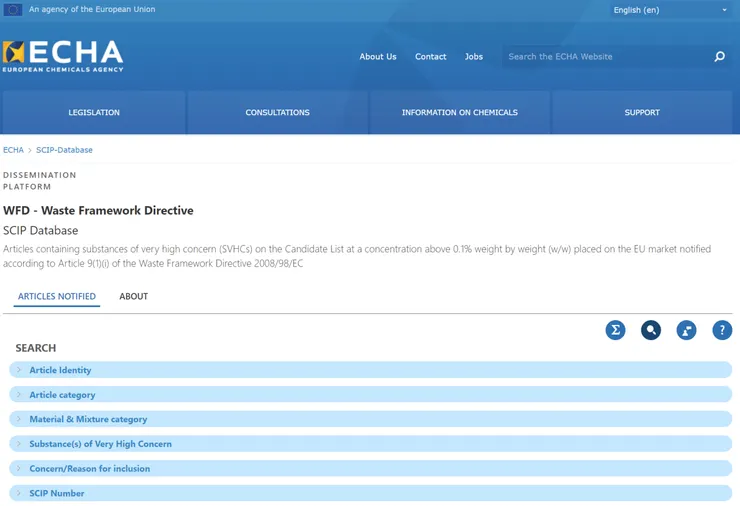Open the Information on Chemicals menu

[459, 113]
